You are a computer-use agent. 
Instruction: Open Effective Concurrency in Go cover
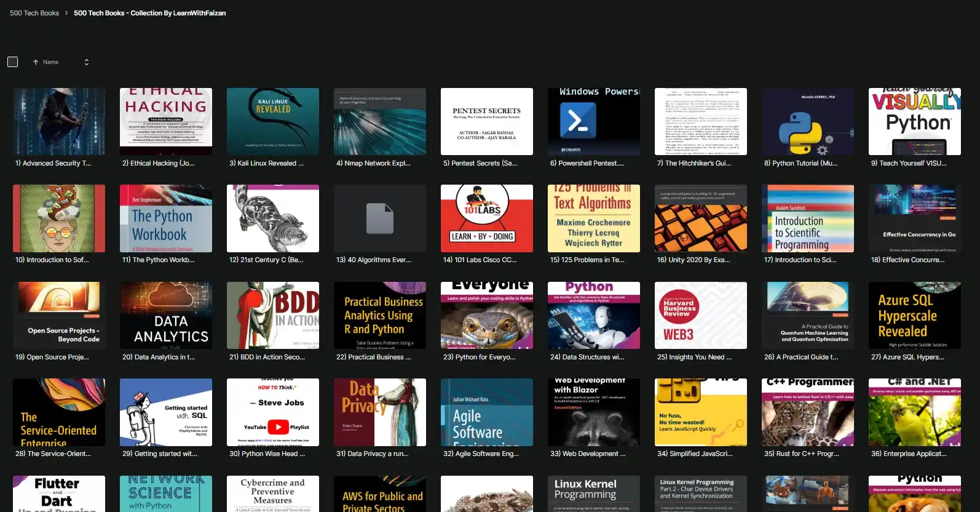coord(915,218)
